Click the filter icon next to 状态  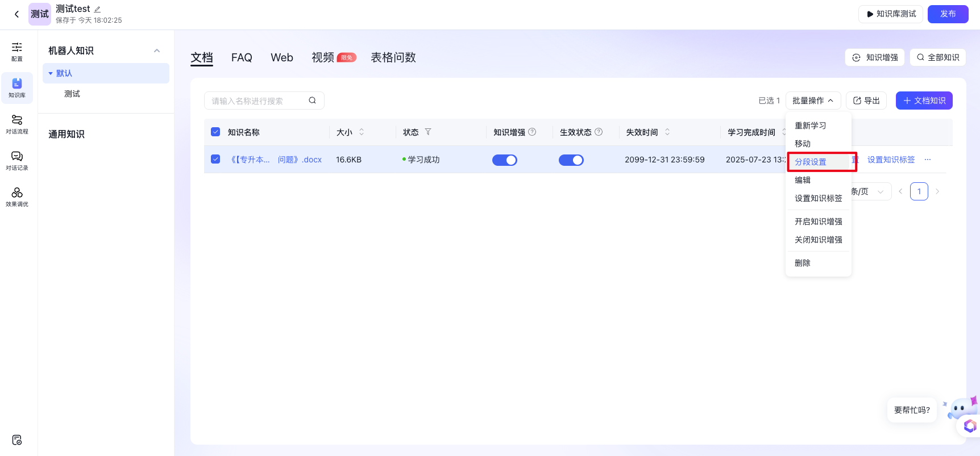tap(428, 132)
